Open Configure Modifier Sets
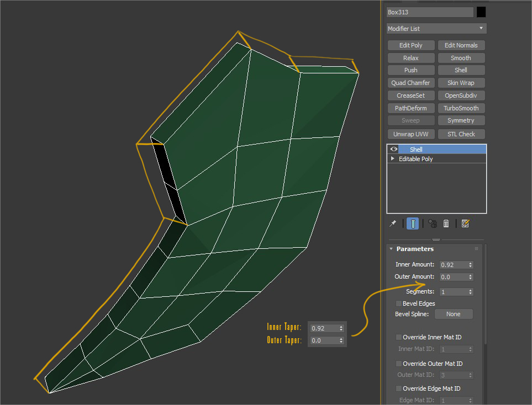The image size is (532, 405). (x=465, y=223)
